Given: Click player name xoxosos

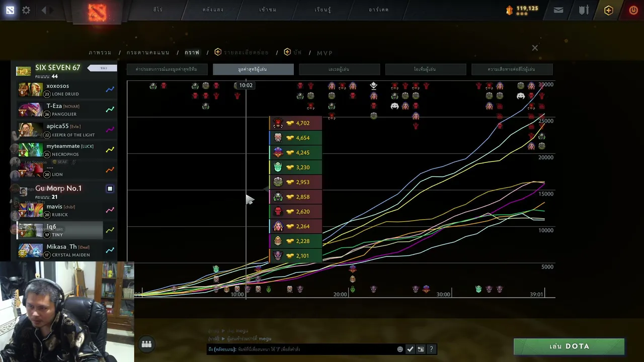Looking at the screenshot, I should 58,86.
